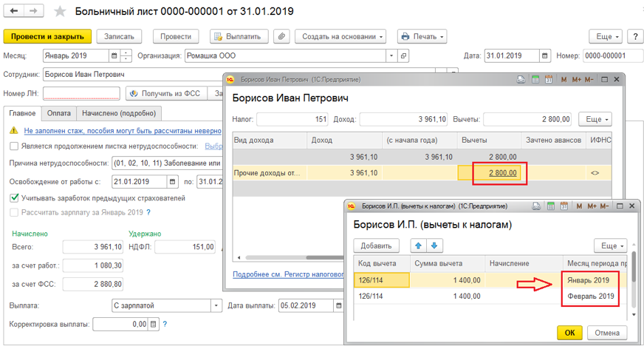Expand the Создать на основании dropdown

coord(341,36)
